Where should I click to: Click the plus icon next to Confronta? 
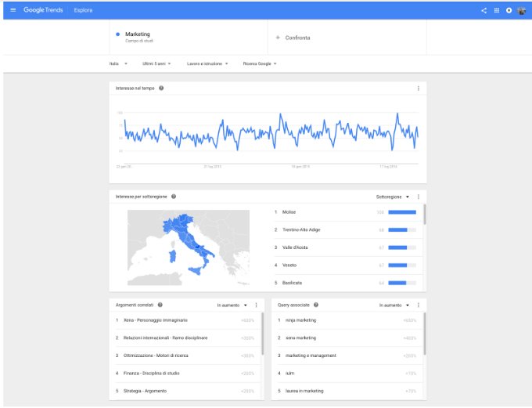(278, 38)
